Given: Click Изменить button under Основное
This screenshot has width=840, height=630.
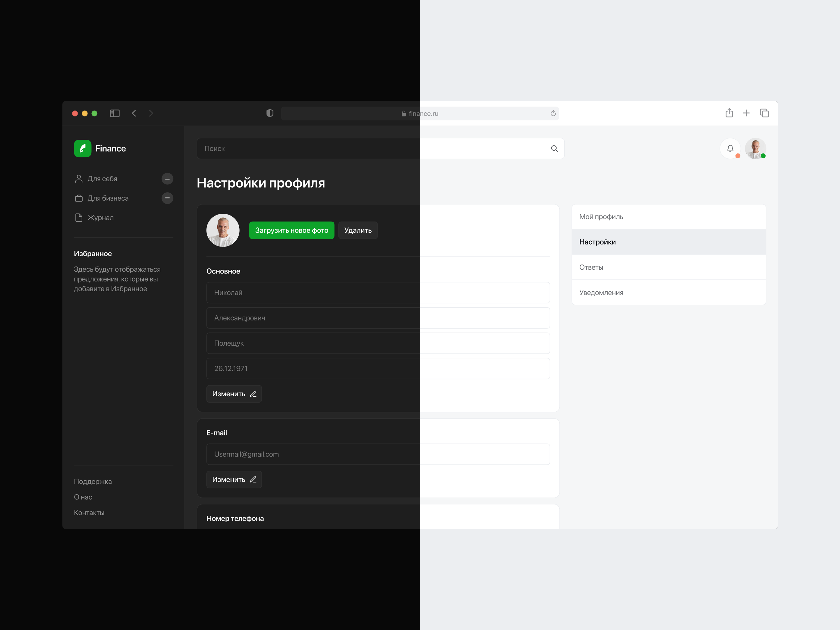Looking at the screenshot, I should click(x=234, y=394).
